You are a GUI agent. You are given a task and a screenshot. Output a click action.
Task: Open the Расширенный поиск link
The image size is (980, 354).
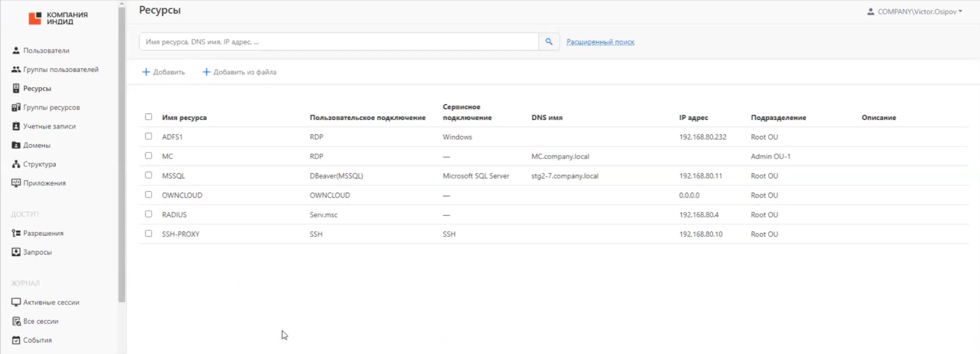click(600, 42)
